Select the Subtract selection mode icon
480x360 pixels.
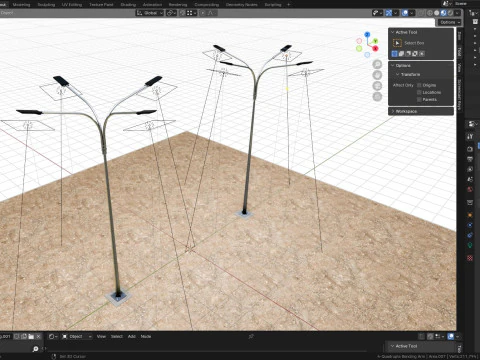point(408,54)
